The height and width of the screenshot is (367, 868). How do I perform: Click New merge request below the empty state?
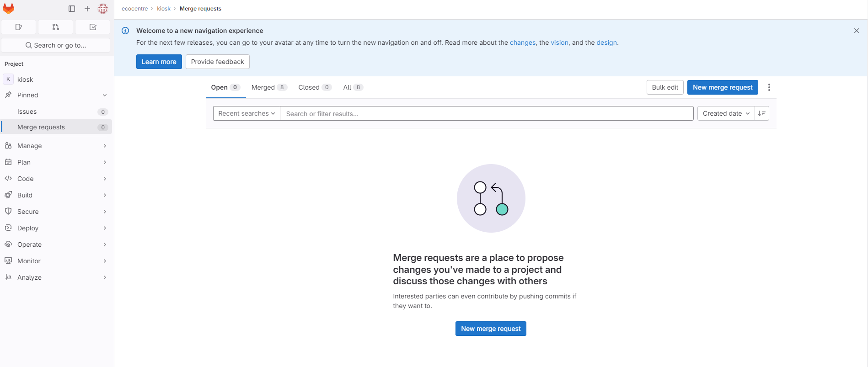(491, 329)
